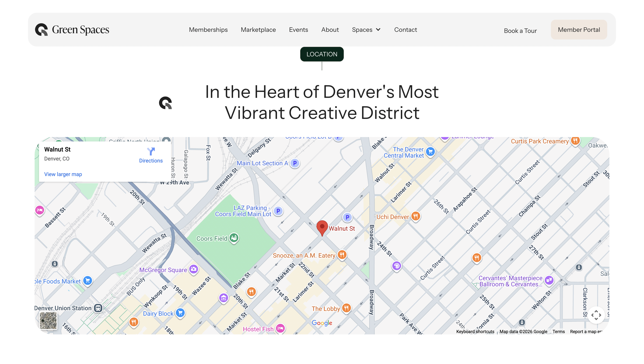Click the Main Lot Section A parking icon
Viewport: 644px width, 364px height.
click(295, 163)
